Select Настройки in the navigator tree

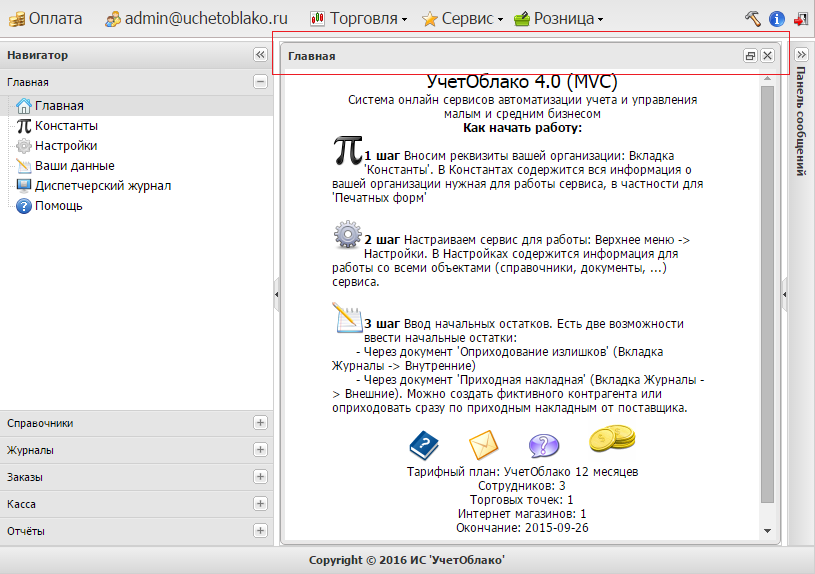tap(66, 146)
